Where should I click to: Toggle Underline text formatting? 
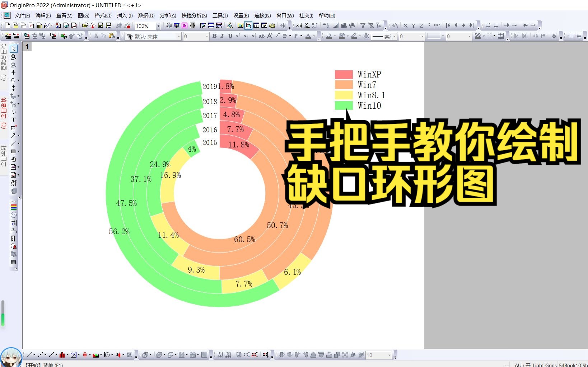[x=230, y=36]
